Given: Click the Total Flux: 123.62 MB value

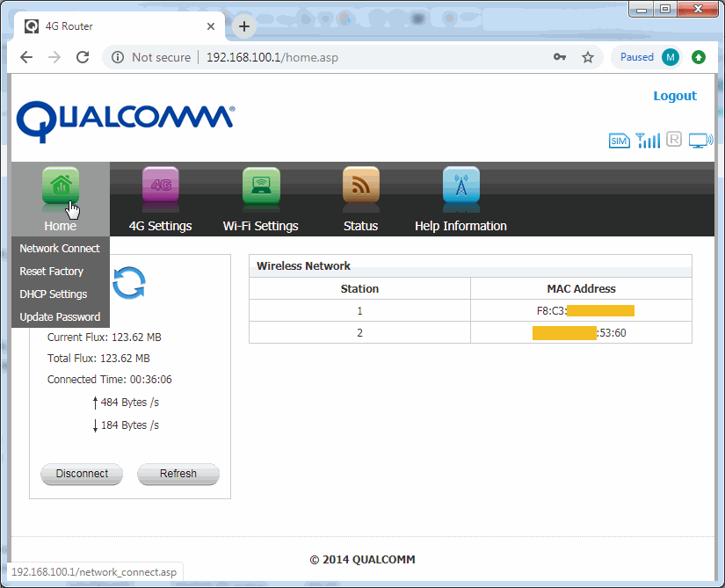Looking at the screenshot, I should click(98, 359).
